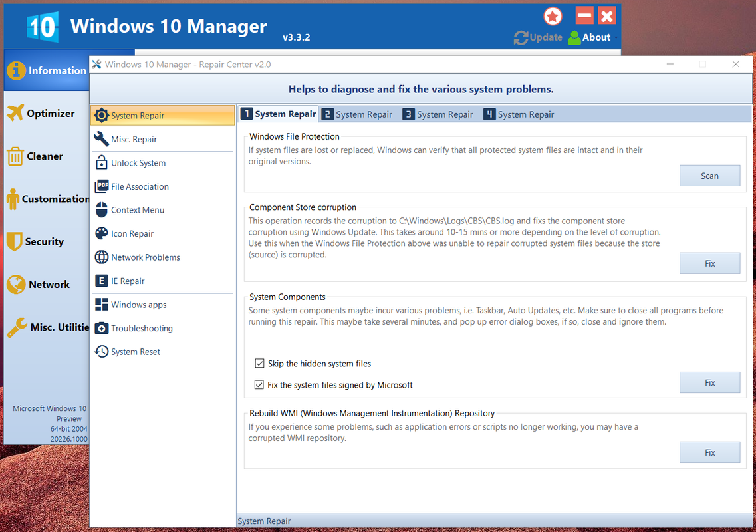The width and height of the screenshot is (756, 532).
Task: Open the Optimizer label in main window
Action: point(51,113)
